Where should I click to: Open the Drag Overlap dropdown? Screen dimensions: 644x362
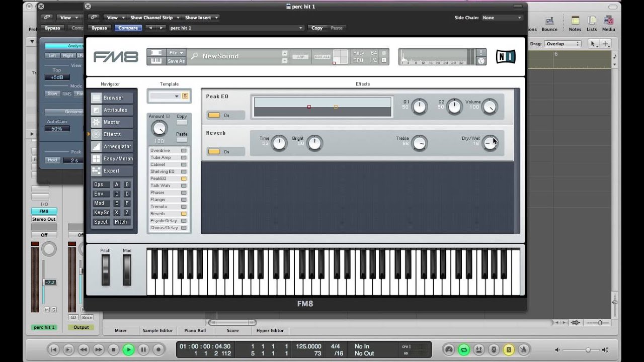tap(562, 44)
